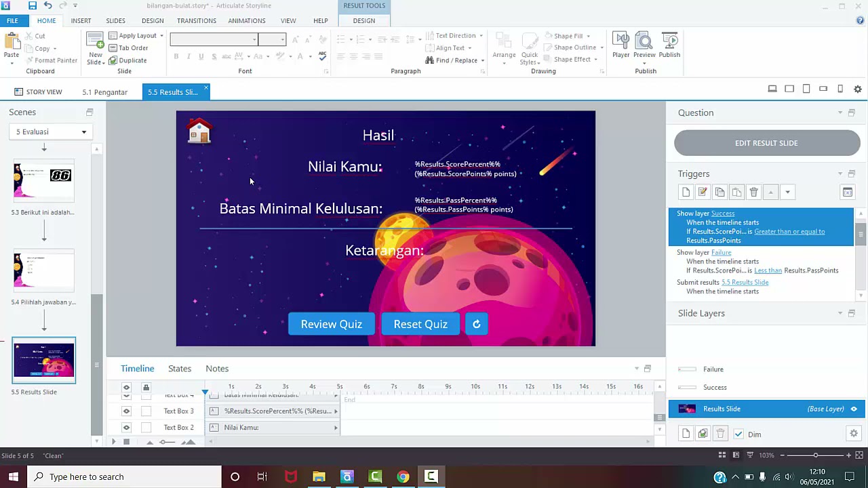
Task: Open Find / Replace dropdown
Action: (x=482, y=60)
